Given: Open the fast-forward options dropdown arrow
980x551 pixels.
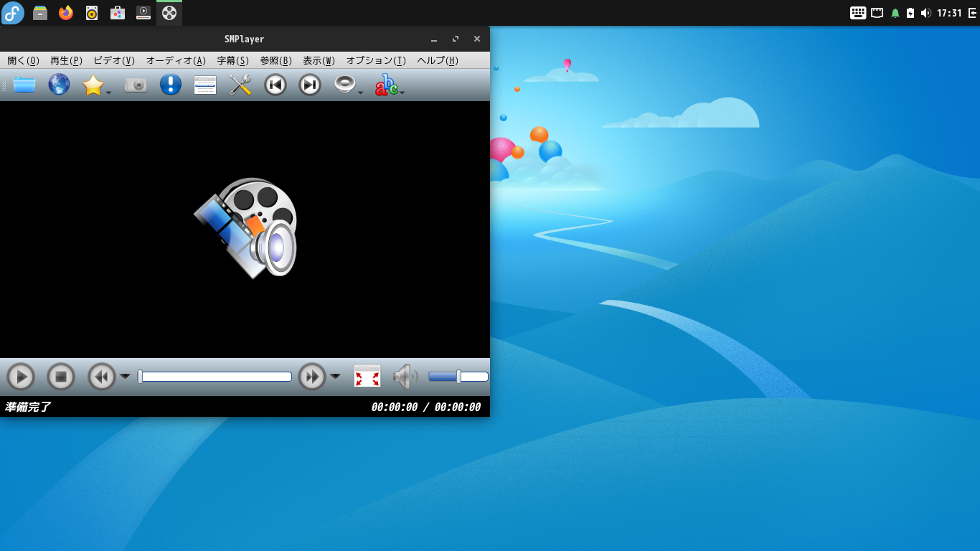Looking at the screenshot, I should pyautogui.click(x=335, y=377).
